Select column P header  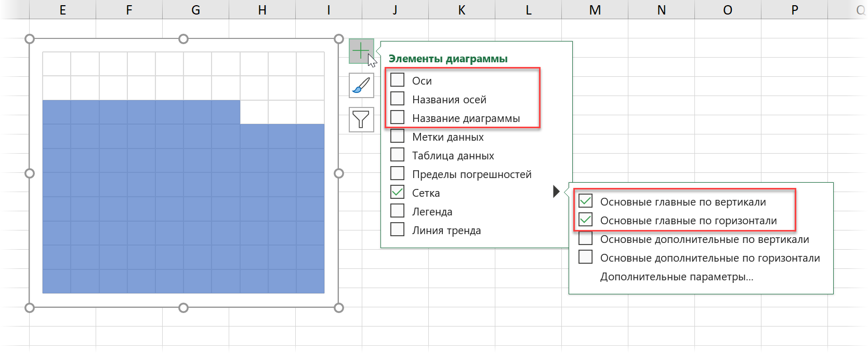(x=794, y=10)
